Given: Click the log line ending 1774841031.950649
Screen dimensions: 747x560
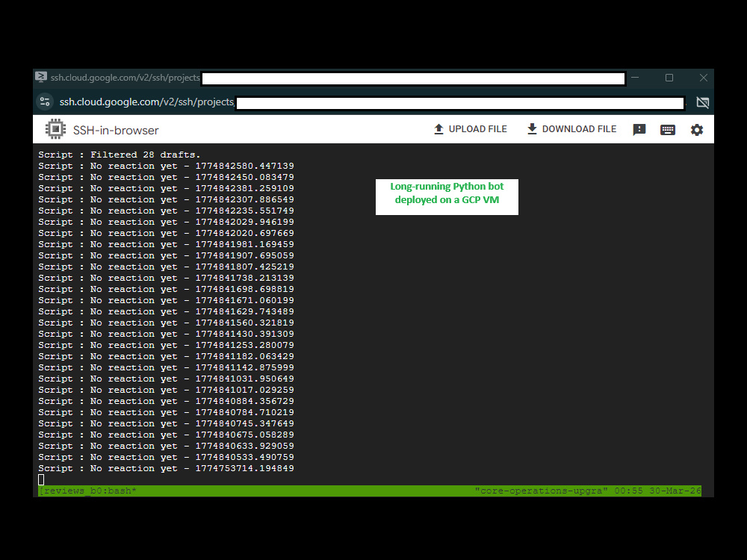Looking at the screenshot, I should pyautogui.click(x=167, y=379).
